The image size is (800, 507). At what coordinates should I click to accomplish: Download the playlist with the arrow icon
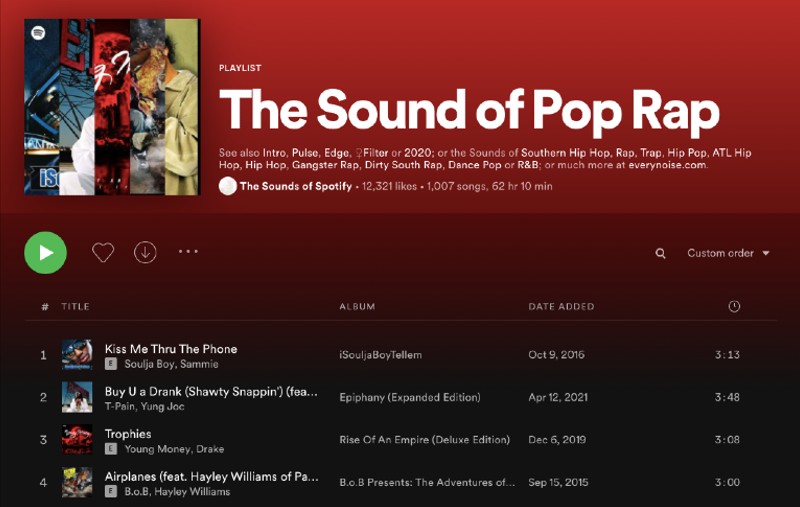pyautogui.click(x=145, y=252)
